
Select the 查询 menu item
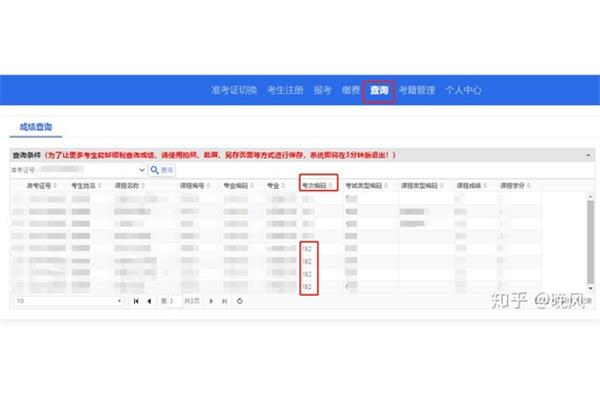[379, 90]
